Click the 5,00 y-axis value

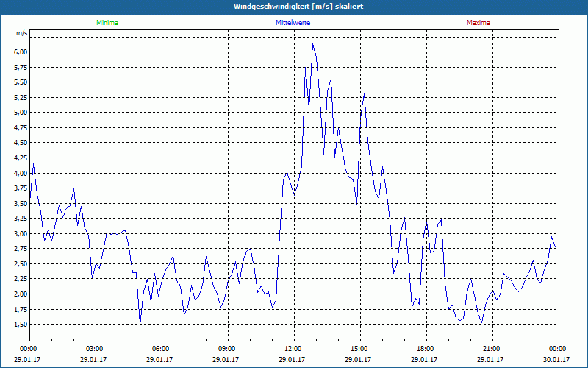point(21,113)
